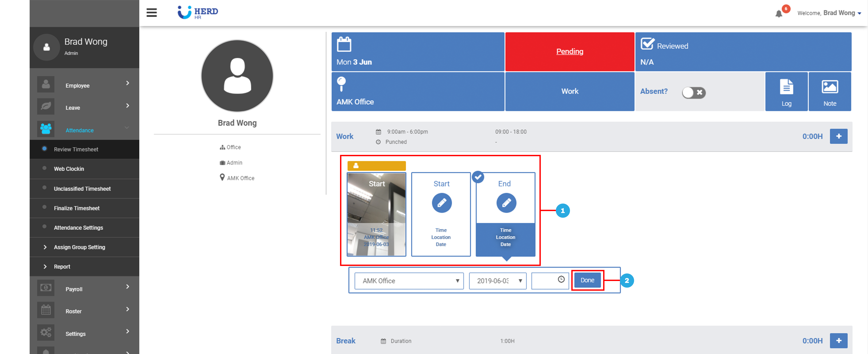Open the AMK Office location dropdown
This screenshot has width=868, height=354.
[409, 281]
